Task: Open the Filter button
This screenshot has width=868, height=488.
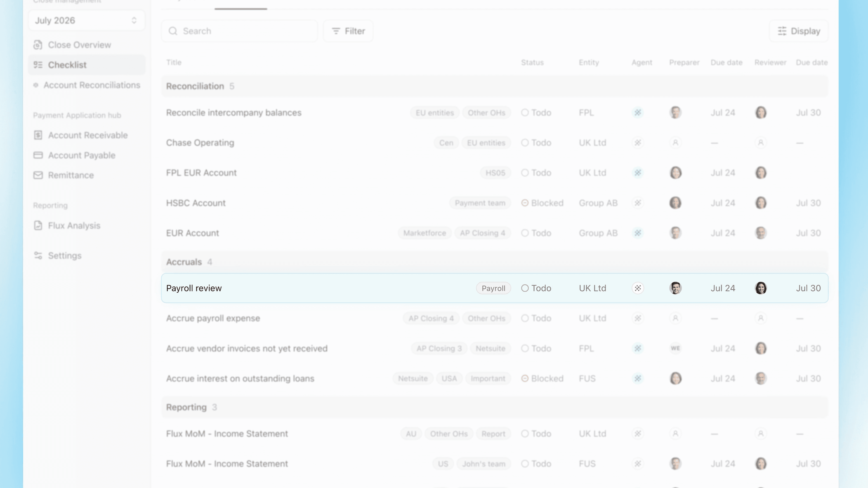Action: pyautogui.click(x=348, y=31)
